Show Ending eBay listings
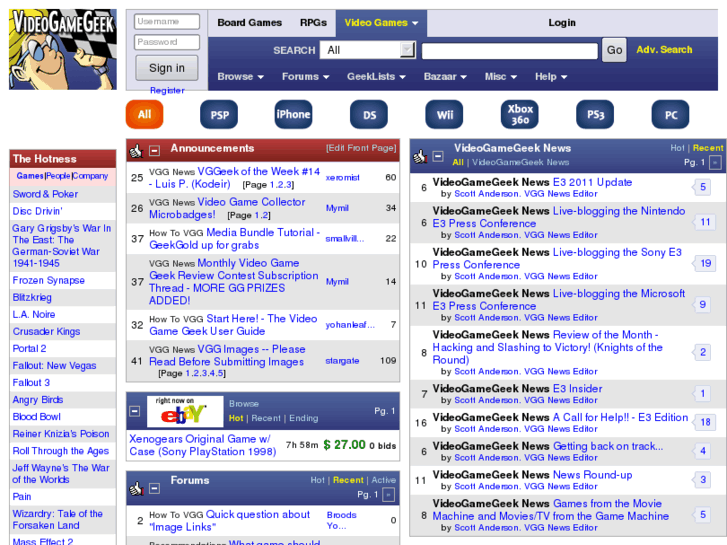Screen dimensions: 727x545 click(x=304, y=418)
